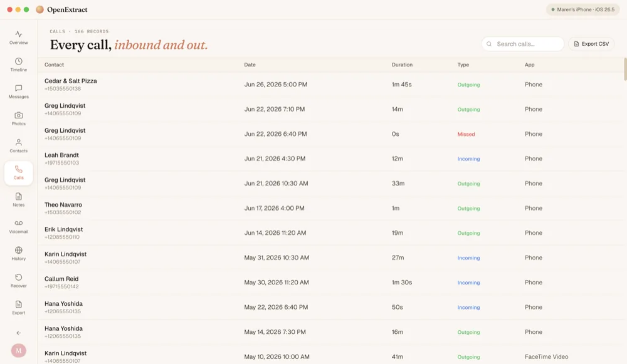
Task: Click the search magnifier icon
Action: (x=489, y=44)
